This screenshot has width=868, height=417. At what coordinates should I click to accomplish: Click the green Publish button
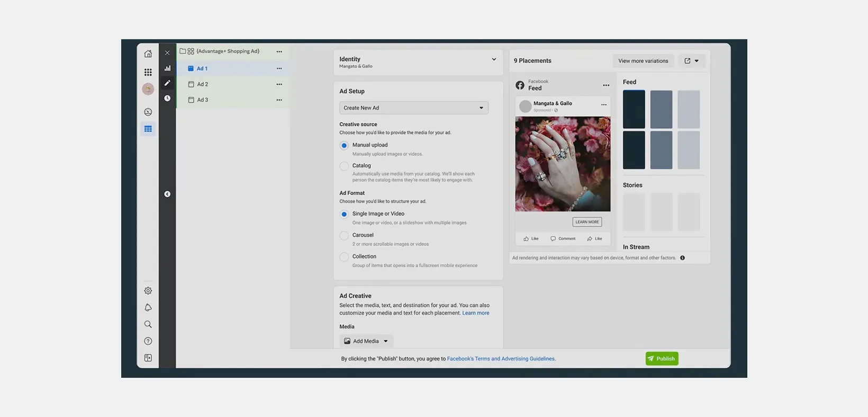(x=662, y=359)
